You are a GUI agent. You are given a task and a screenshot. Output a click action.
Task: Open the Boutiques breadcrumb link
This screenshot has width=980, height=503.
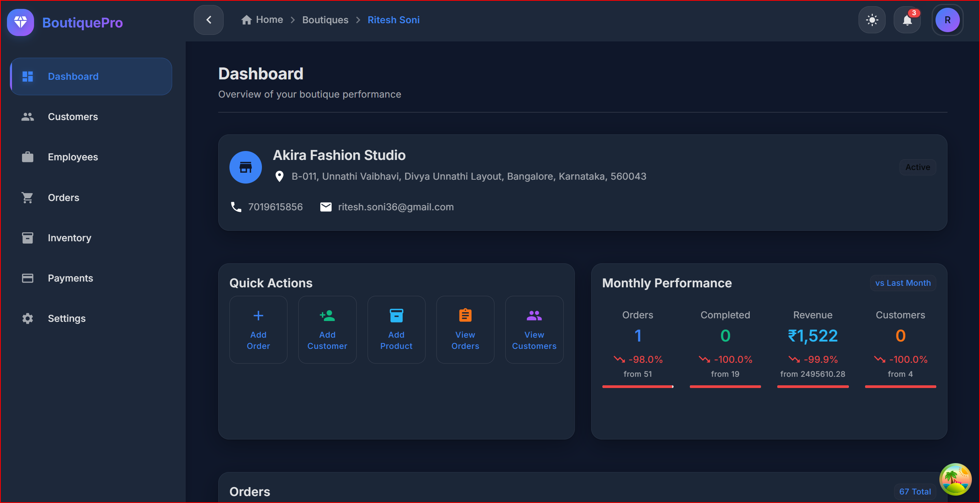pyautogui.click(x=325, y=19)
